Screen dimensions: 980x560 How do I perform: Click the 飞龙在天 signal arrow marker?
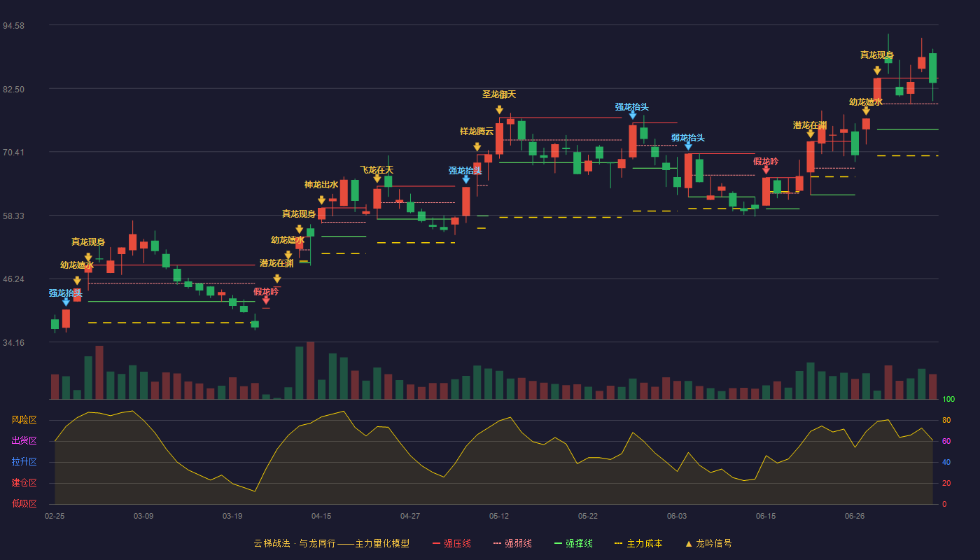click(x=377, y=178)
